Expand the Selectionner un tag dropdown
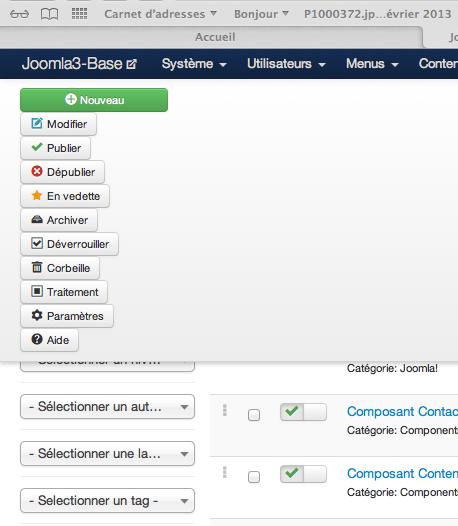Viewport: 458px width, 526px height. (107, 501)
